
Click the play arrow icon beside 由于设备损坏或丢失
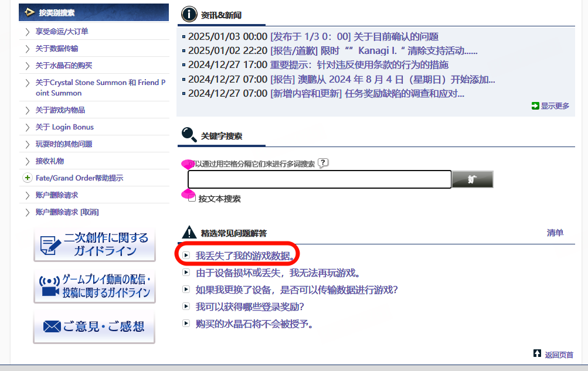click(186, 272)
